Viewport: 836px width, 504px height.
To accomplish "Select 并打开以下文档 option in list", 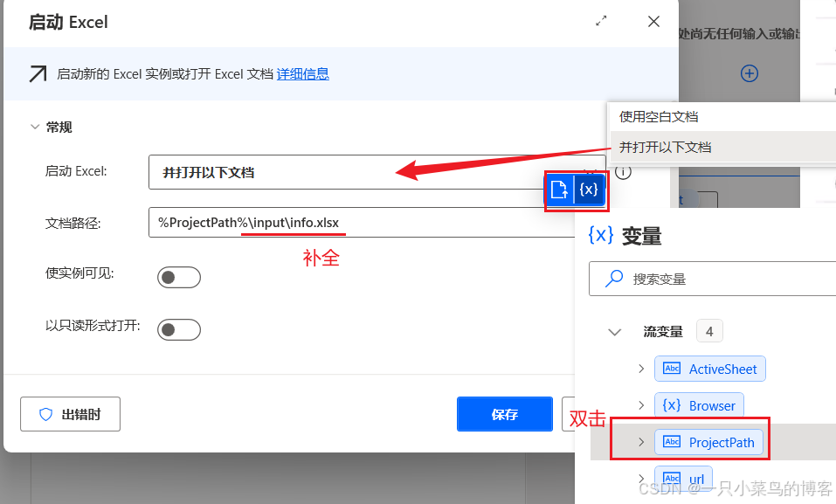I will (722, 147).
